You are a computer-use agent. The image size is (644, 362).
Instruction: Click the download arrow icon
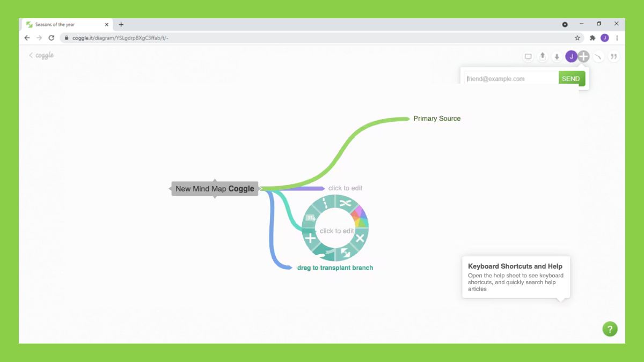pos(557,56)
